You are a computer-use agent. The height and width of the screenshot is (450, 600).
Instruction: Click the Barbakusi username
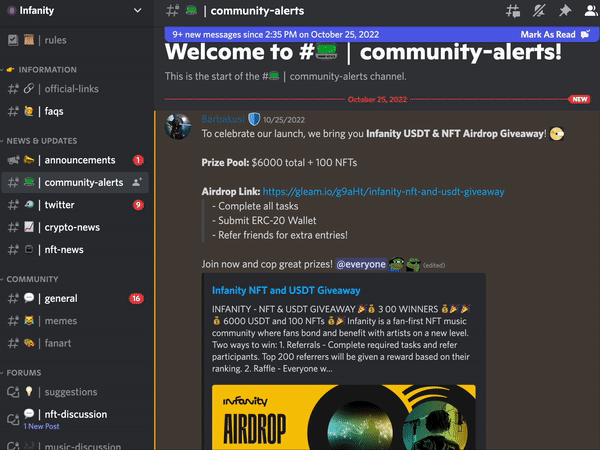click(223, 119)
